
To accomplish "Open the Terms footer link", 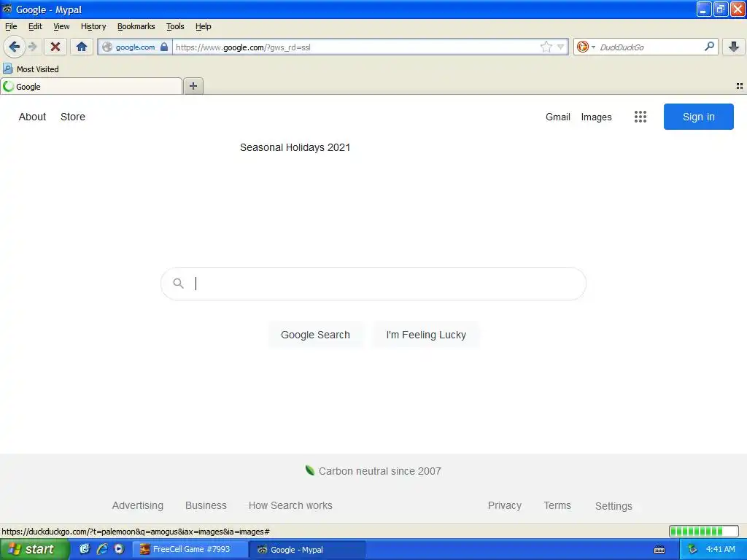I will tap(557, 505).
